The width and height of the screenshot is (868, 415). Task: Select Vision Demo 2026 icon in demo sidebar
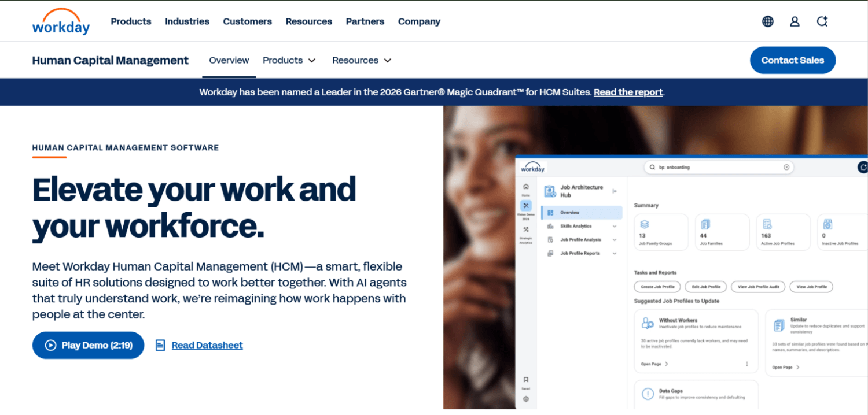(525, 205)
